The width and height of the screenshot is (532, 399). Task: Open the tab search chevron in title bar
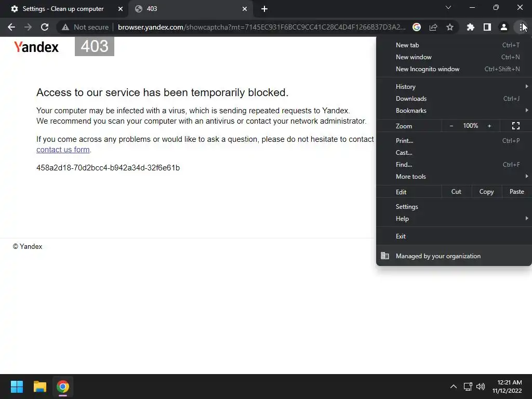pyautogui.click(x=448, y=7)
